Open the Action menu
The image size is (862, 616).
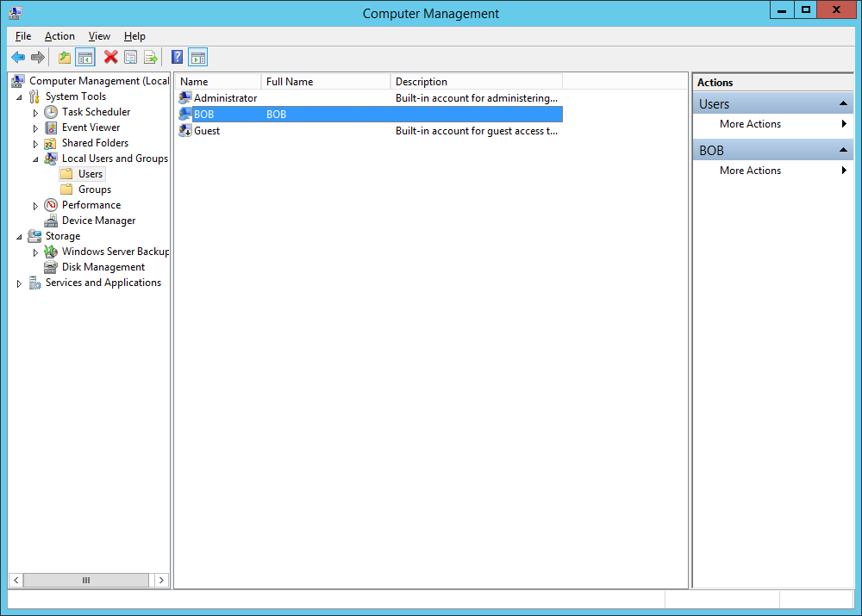click(x=59, y=36)
